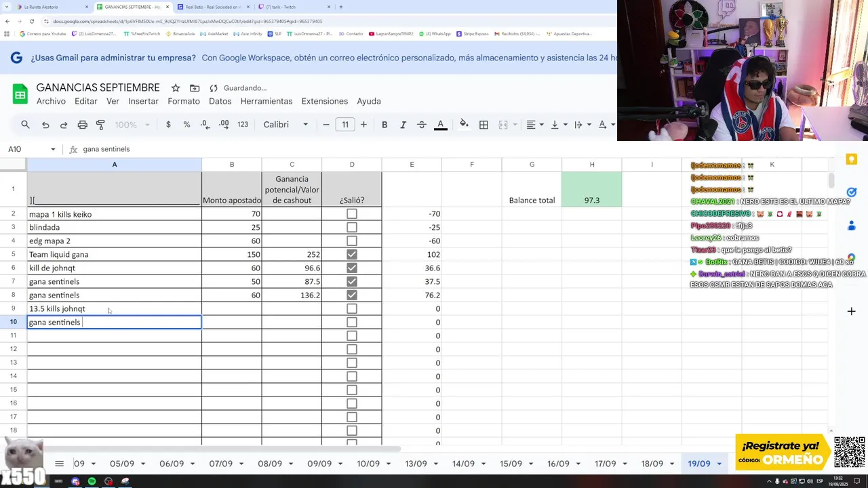Open the fill color picker
This screenshot has height=488, width=868.
pos(464,124)
